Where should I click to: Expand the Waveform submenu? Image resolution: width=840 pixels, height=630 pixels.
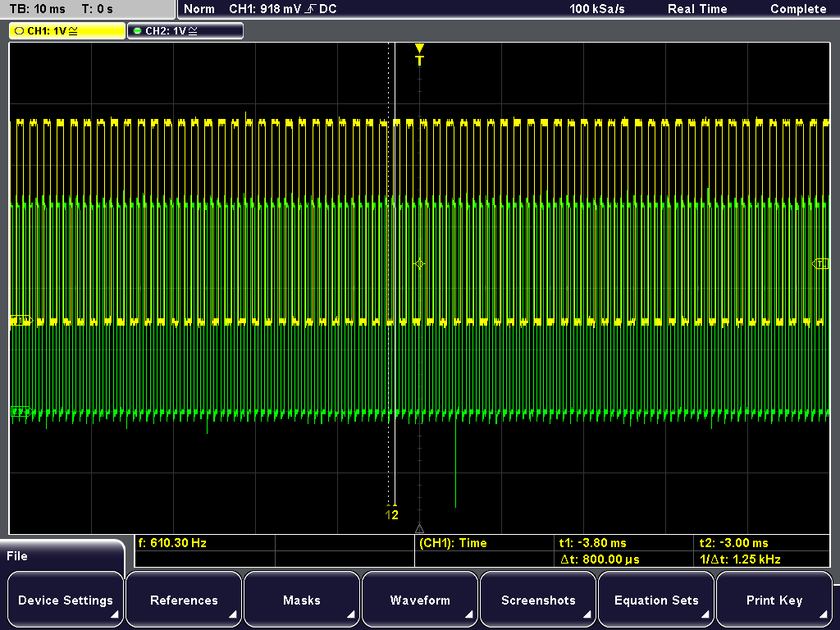pos(420,600)
